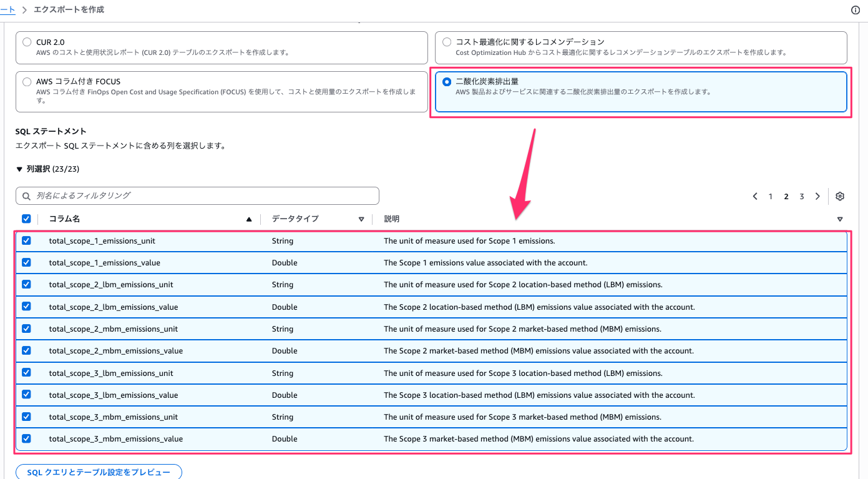Click the sort arrow on the コラム名 column
Image resolution: width=868 pixels, height=479 pixels.
pos(248,219)
